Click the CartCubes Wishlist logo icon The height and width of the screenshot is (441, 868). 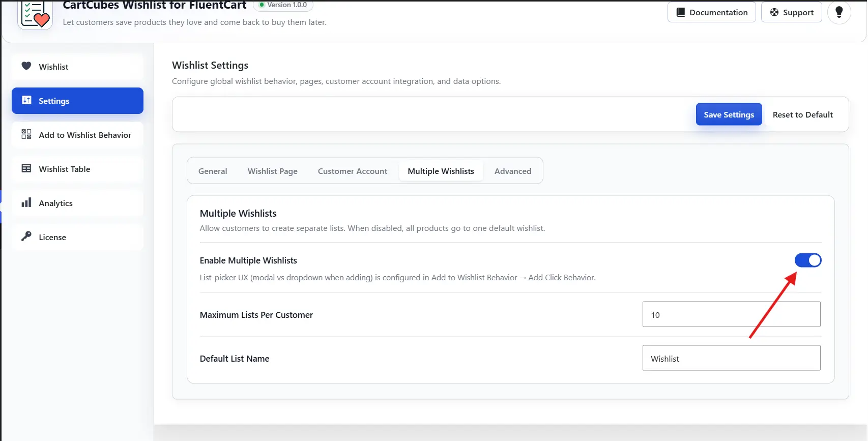(x=35, y=14)
